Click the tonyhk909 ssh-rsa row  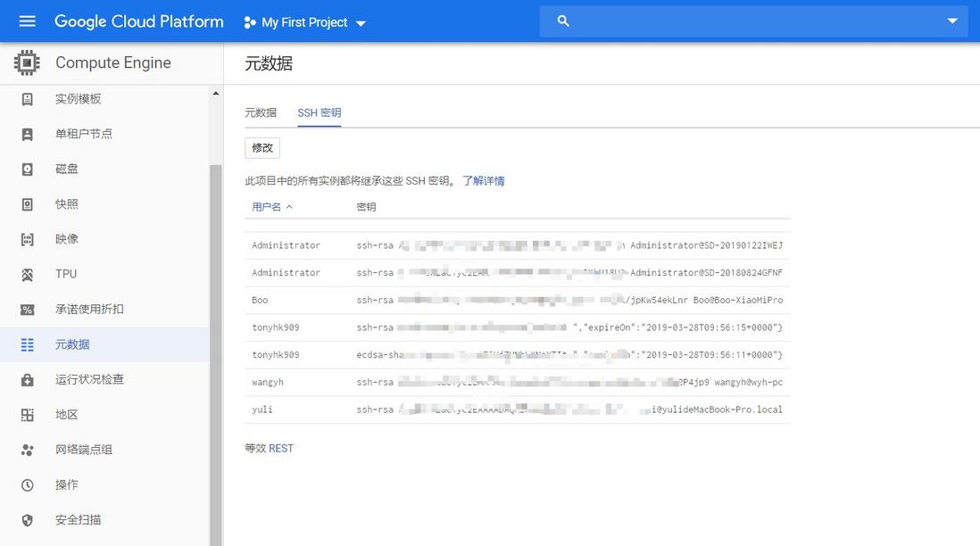pos(518,327)
